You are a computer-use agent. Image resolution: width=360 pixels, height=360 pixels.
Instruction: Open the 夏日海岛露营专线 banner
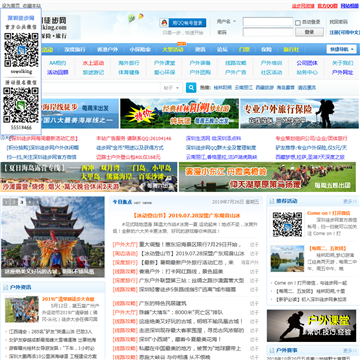point(89,177)
